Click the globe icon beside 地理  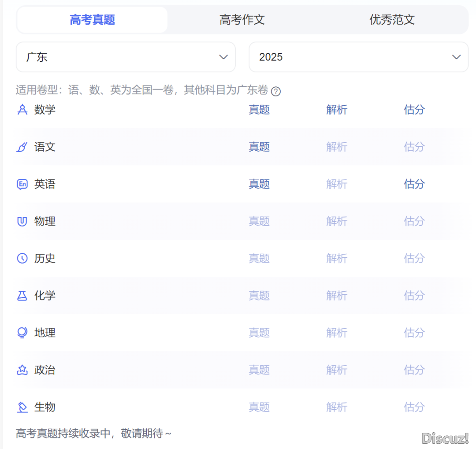pos(22,333)
